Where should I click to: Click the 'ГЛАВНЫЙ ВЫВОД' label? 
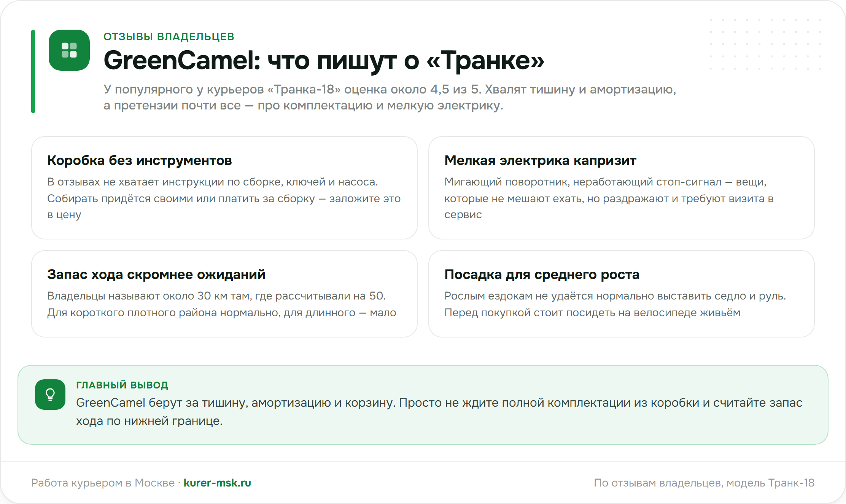click(x=122, y=385)
